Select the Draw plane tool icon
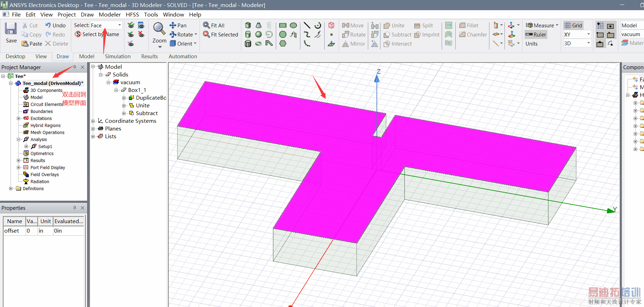This screenshot has width=644, height=307. 331,44
